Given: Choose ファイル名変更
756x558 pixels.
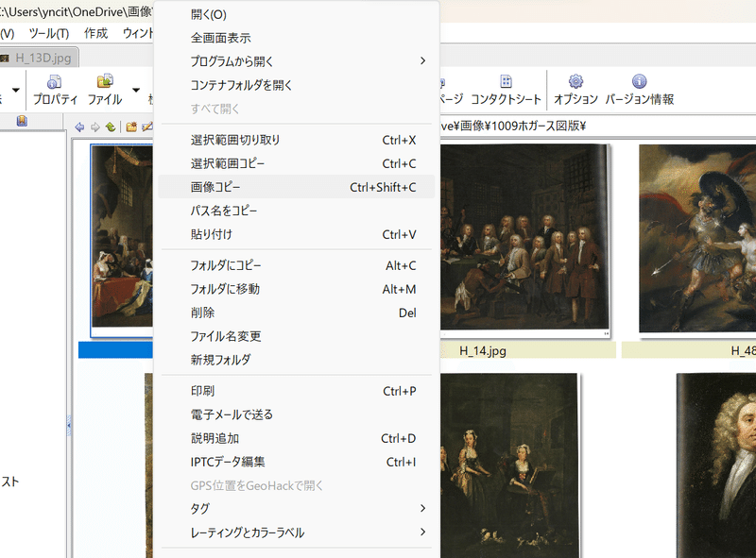Looking at the screenshot, I should coord(297,336).
